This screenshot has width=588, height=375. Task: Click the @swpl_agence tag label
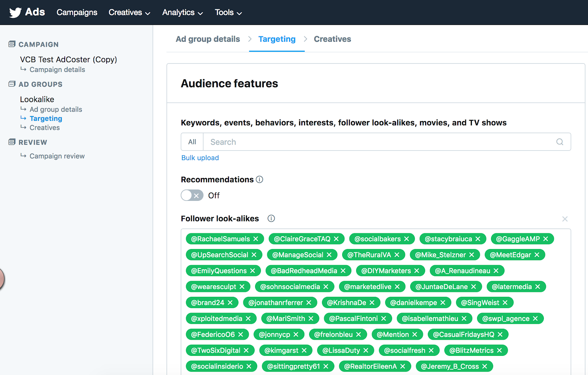coord(506,319)
